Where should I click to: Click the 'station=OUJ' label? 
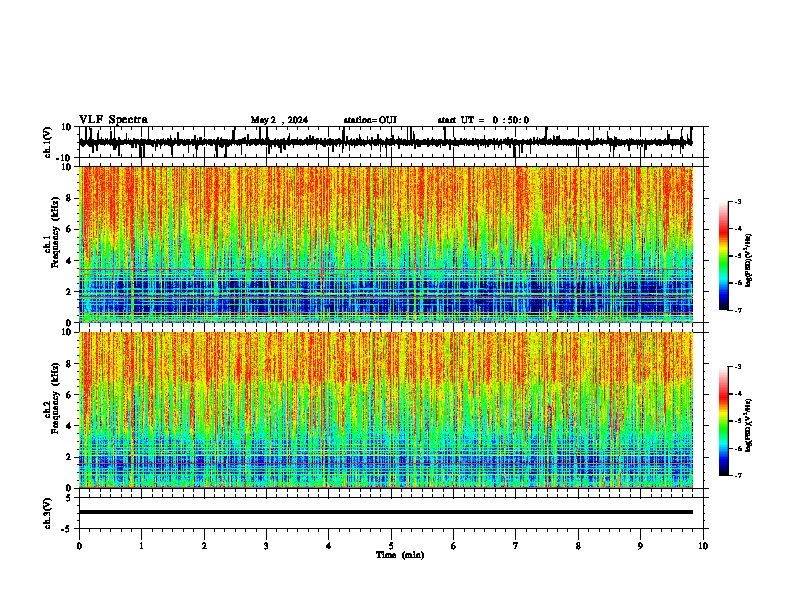click(x=370, y=120)
